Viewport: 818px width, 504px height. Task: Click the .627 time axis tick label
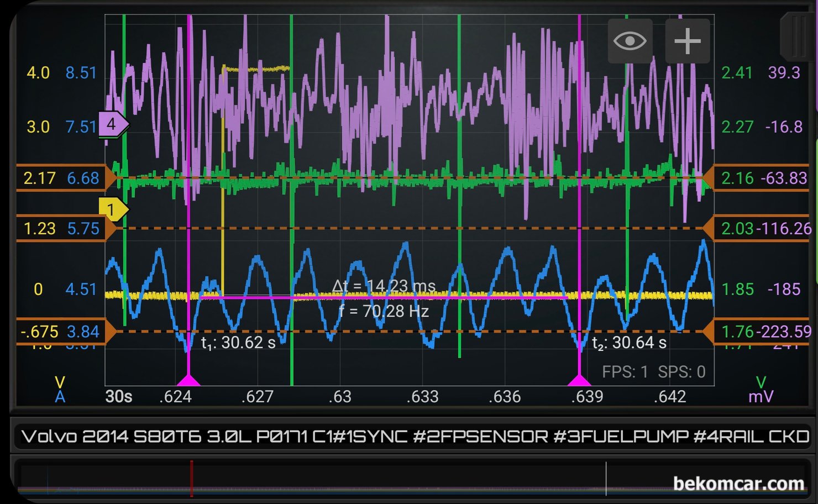257,397
